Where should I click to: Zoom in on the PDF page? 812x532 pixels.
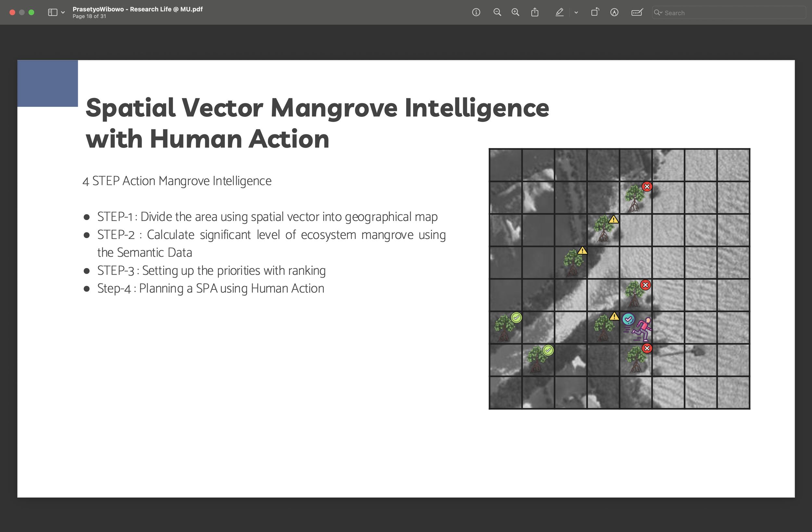(515, 13)
